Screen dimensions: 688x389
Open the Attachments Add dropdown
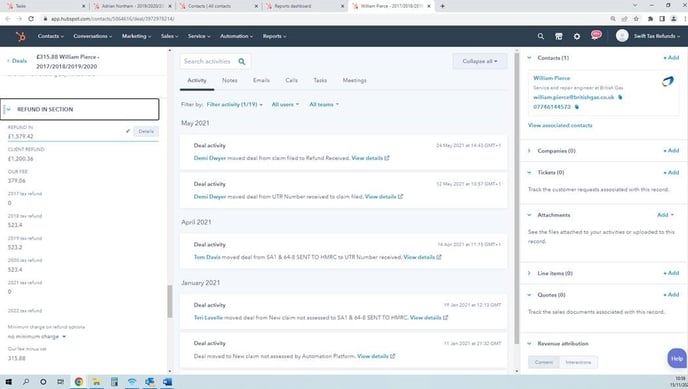tap(666, 215)
